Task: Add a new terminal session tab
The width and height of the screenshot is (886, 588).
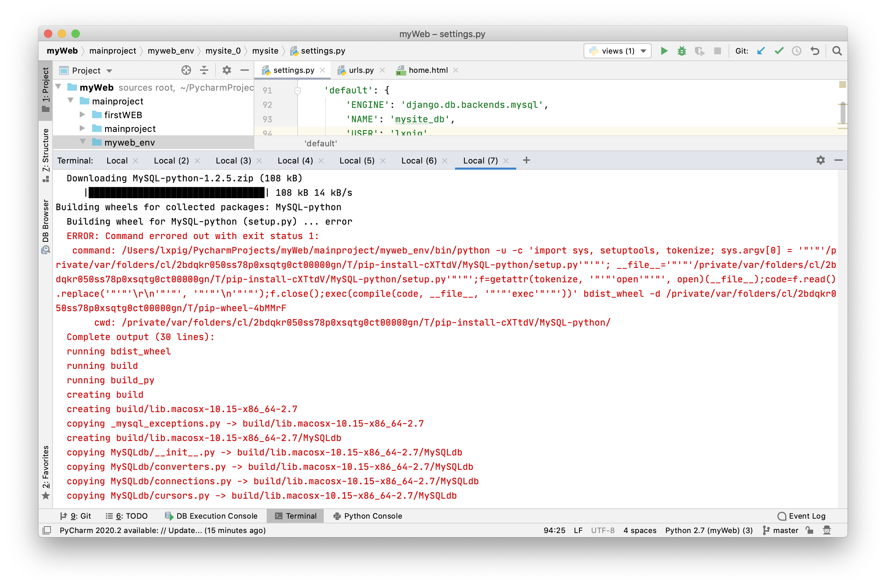Action: pos(527,160)
